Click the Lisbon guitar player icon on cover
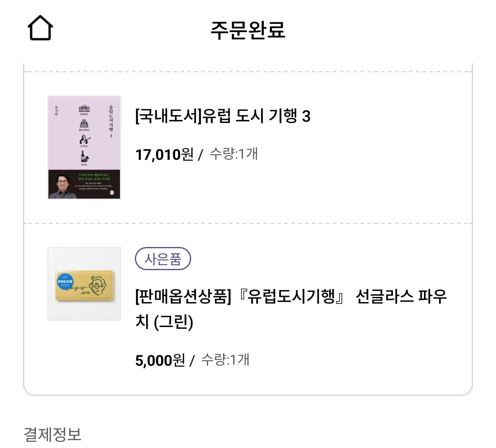 click(84, 140)
